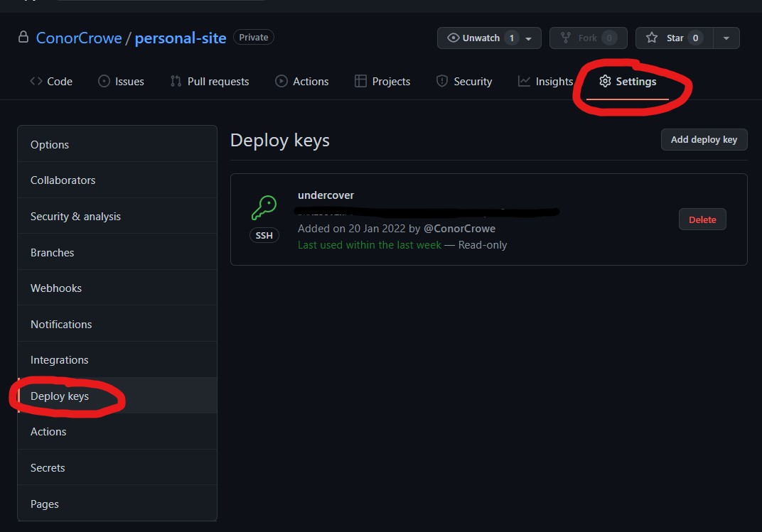
Task: Switch to the Projects tab
Action: coord(382,82)
